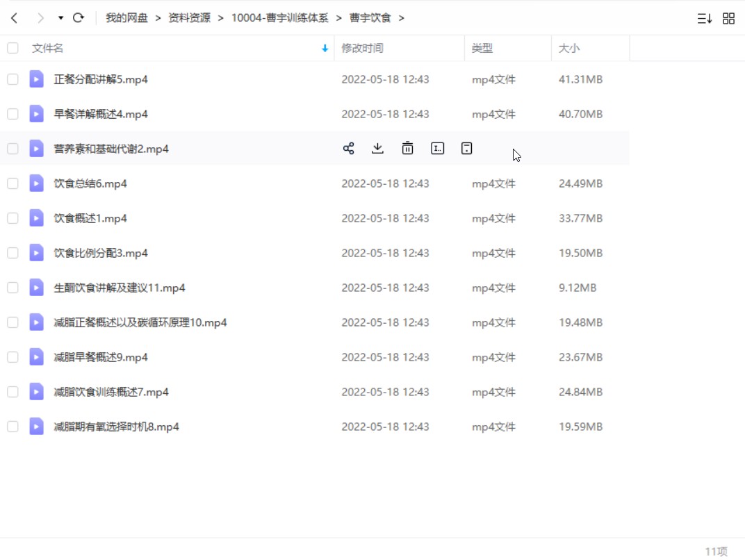Image resolution: width=745 pixels, height=560 pixels.
Task: Click size value 41.31MB
Action: (x=580, y=79)
